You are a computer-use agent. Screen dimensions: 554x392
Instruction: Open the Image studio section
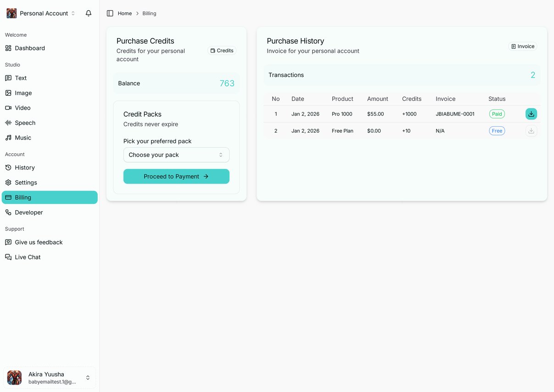click(22, 93)
